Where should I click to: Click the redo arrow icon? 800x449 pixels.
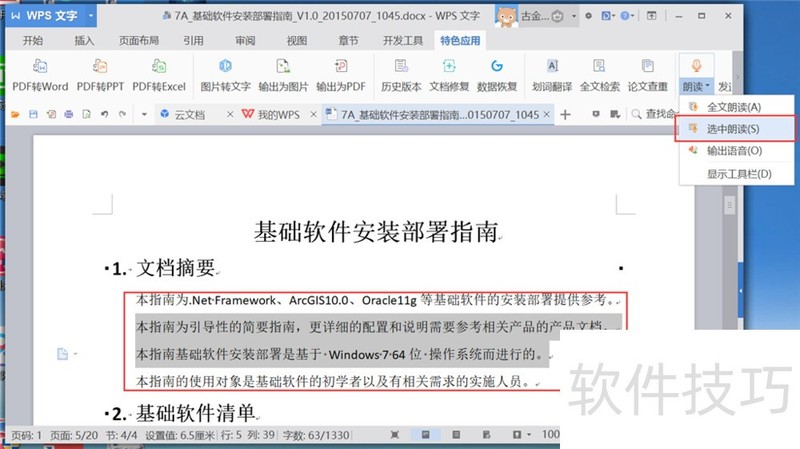coord(122,114)
